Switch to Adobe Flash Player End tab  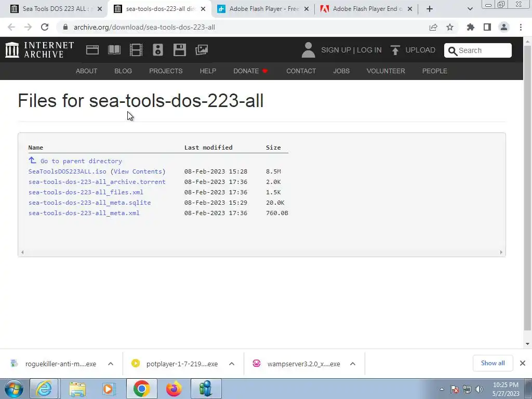pos(366,9)
